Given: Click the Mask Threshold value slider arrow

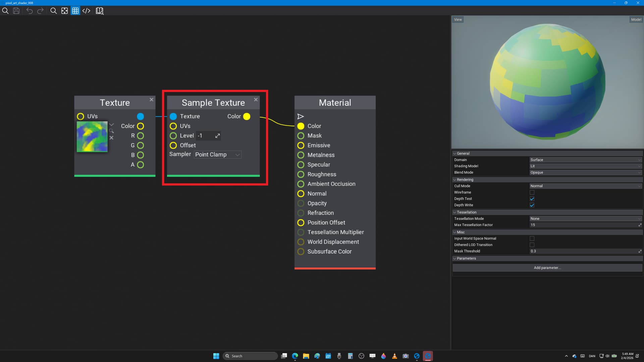Looking at the screenshot, I should [x=640, y=251].
